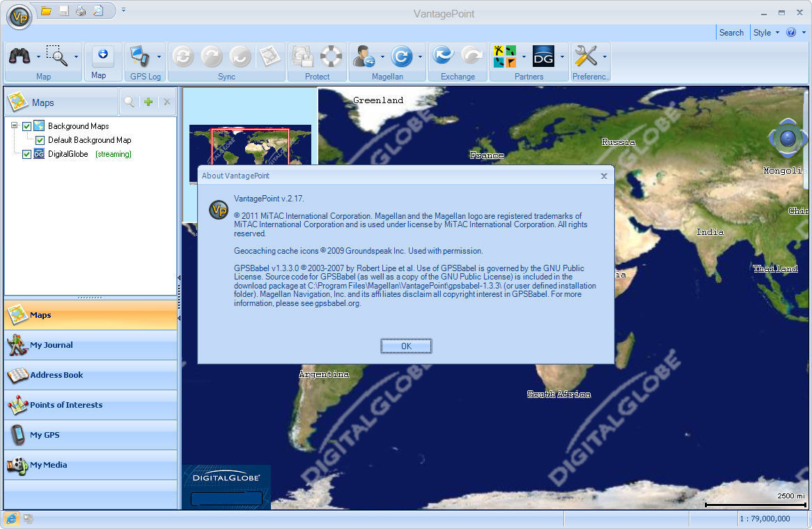Uncheck the Background Maps checkbox

26,126
